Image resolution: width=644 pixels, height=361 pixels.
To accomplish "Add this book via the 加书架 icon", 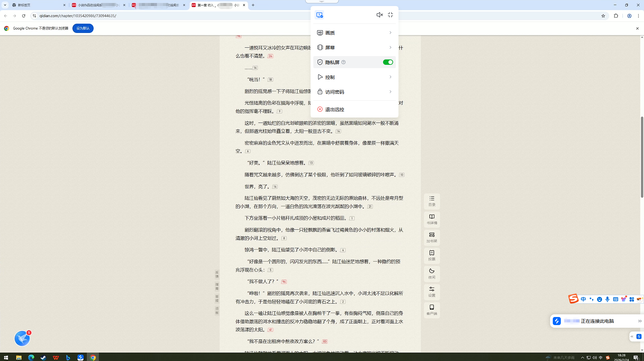I will pyautogui.click(x=432, y=237).
